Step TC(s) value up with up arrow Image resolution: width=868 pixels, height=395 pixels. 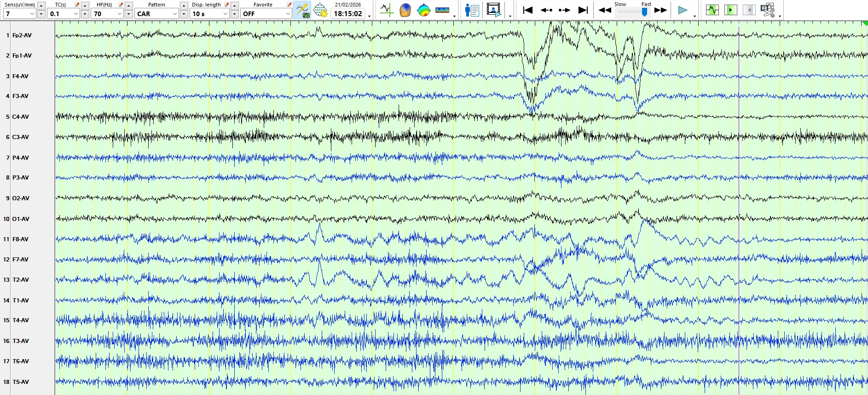[x=85, y=6]
